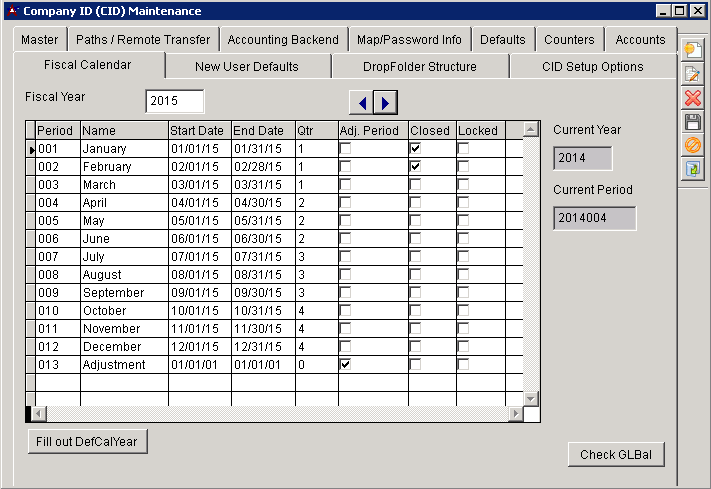711x489 pixels.
Task: Click the New record icon in the side toolbar
Action: pos(693,50)
